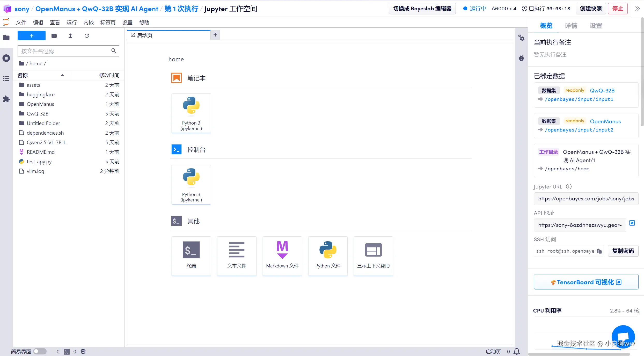Viewport: 644px width, 356px height.
Task: Click the upload files icon
Action: coord(70,36)
